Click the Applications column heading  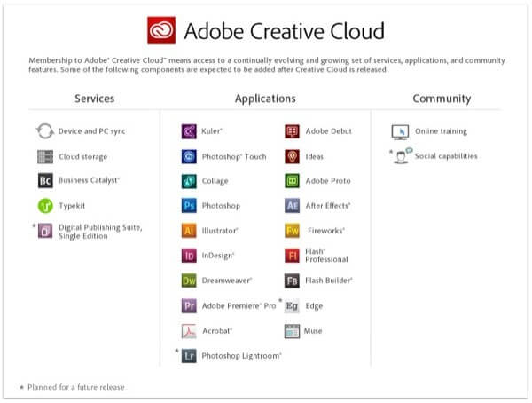click(x=265, y=99)
